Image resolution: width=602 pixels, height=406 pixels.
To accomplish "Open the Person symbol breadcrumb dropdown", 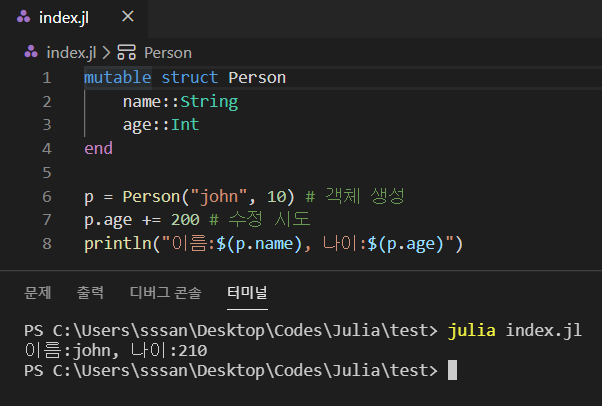I will (167, 52).
